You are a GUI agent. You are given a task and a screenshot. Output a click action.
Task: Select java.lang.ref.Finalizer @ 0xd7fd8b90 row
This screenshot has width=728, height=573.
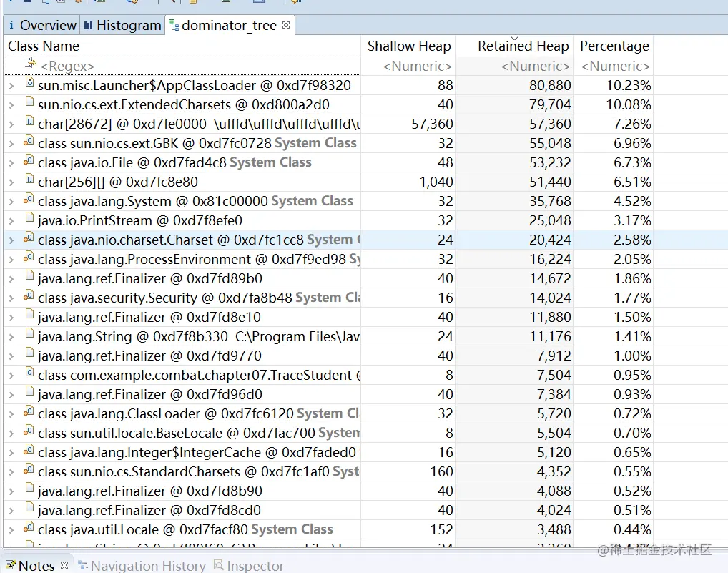pyautogui.click(x=328, y=491)
